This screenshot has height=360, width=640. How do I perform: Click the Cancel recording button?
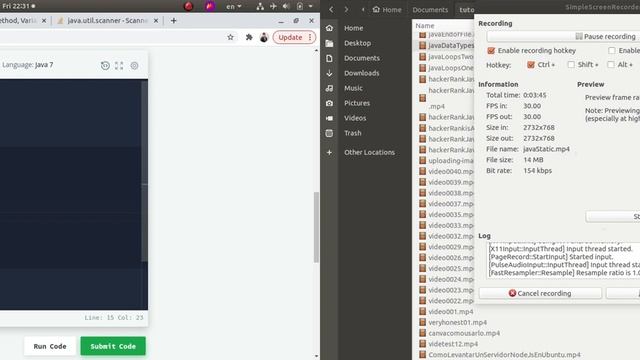coord(540,293)
